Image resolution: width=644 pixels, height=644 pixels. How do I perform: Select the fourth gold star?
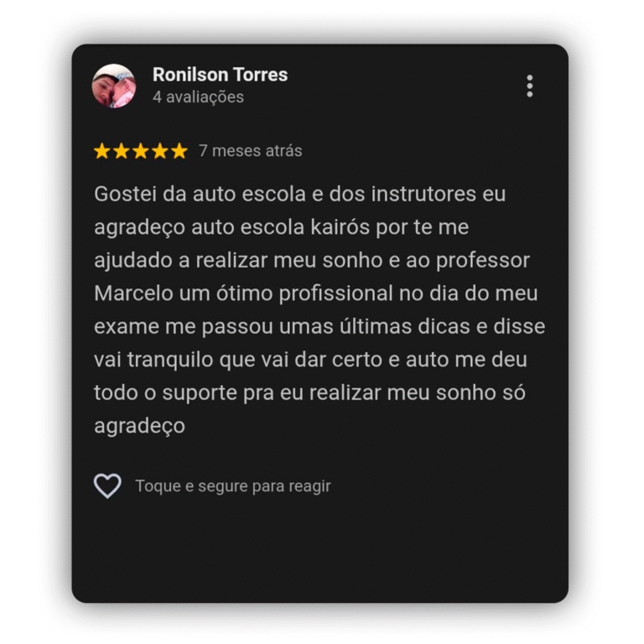click(x=160, y=151)
